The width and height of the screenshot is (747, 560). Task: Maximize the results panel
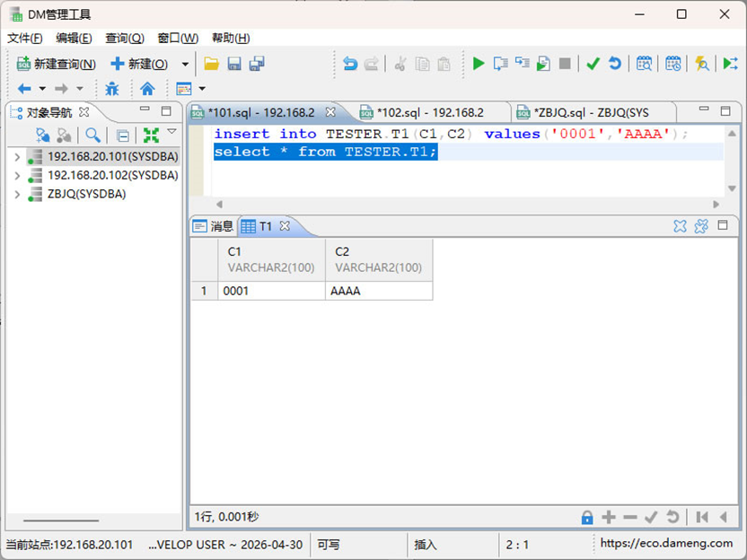(x=723, y=225)
